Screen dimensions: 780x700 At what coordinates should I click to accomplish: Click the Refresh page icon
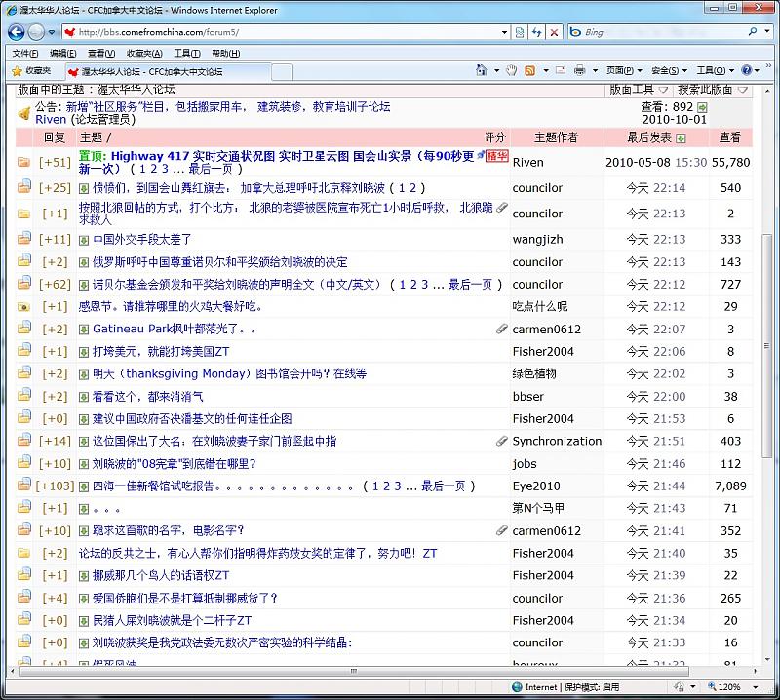(537, 32)
